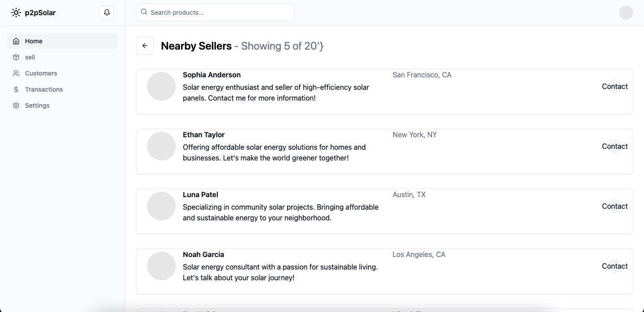
Task: Click the Settings gear icon
Action: [16, 105]
